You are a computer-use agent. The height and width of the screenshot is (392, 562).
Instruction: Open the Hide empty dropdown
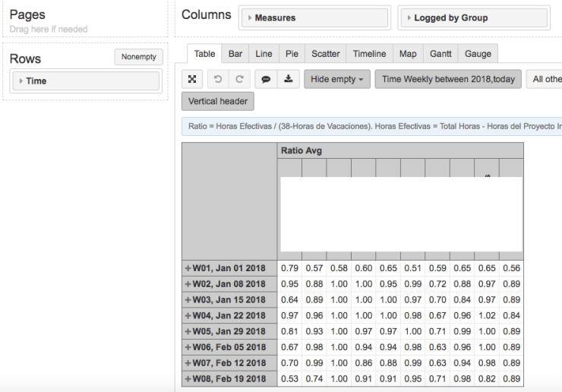(336, 79)
